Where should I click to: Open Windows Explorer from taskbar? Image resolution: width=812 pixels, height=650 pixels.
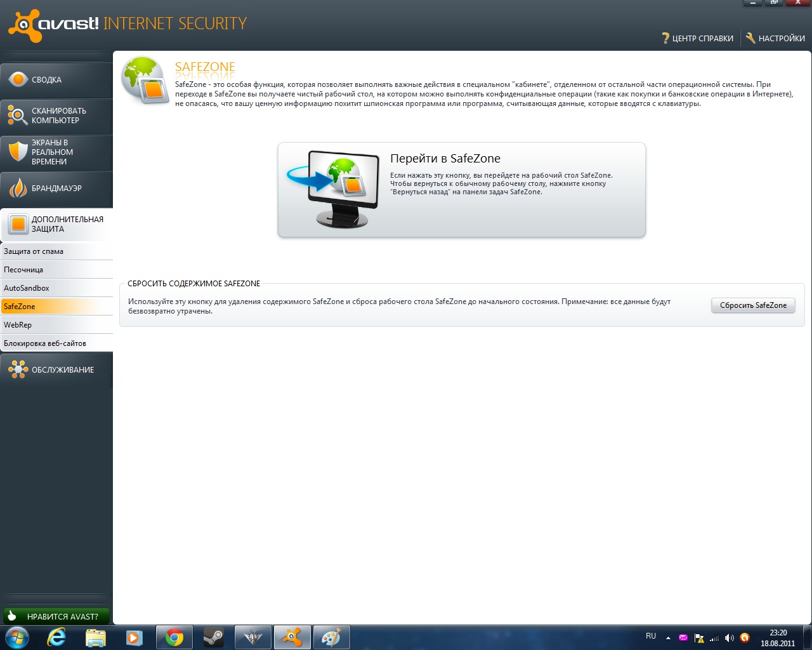96,637
